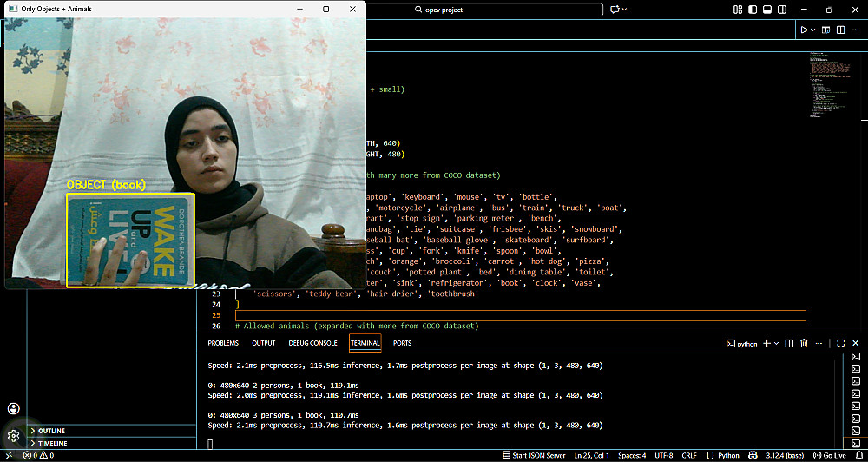Switch to the PROBLEMS tab
Viewport: 868px width, 462px height.
(x=223, y=343)
